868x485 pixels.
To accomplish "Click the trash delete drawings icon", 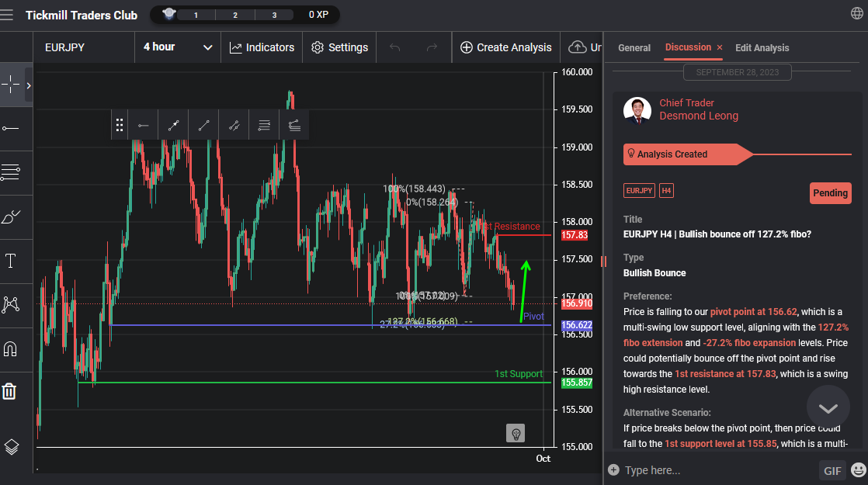I will (9, 391).
